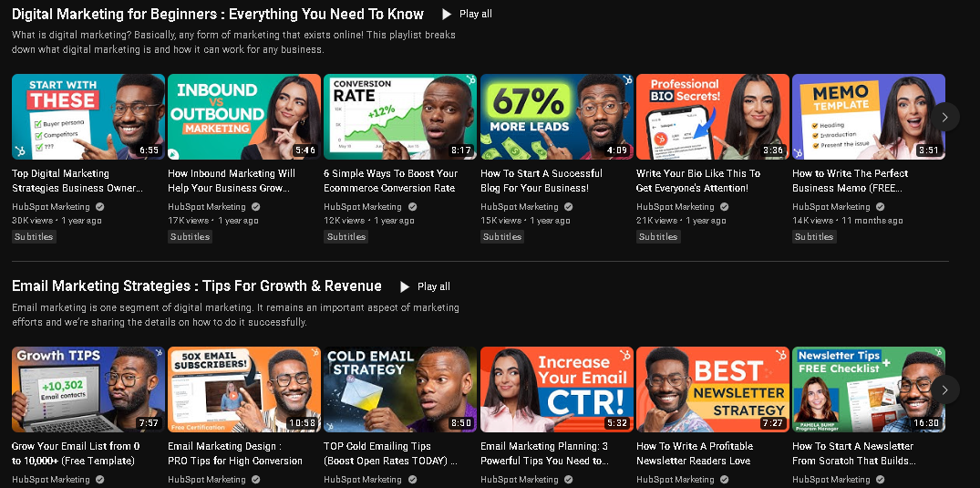Open Digital Marketing for Beginners playlist title
Image resolution: width=980 pixels, height=488 pixels.
coord(218,14)
